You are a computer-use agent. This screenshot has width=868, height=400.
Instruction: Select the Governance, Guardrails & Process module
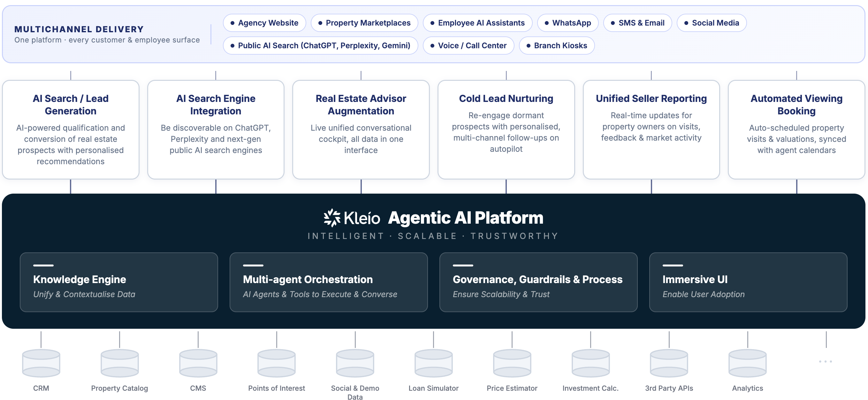(x=538, y=282)
